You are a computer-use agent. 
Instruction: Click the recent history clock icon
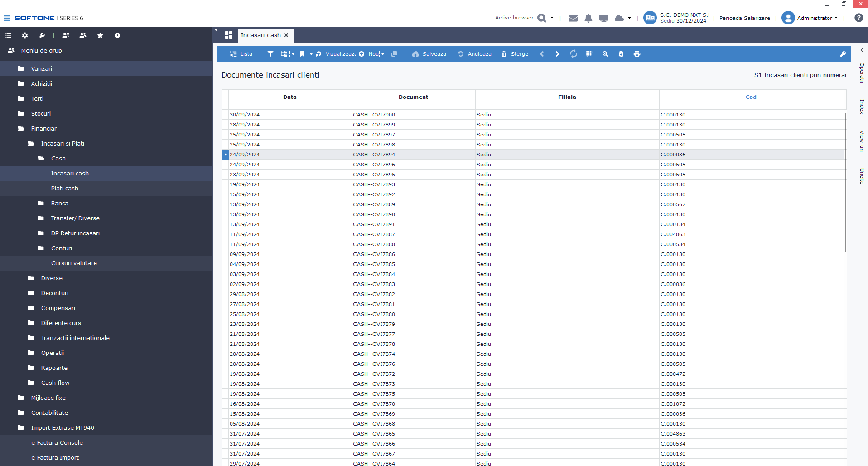tap(117, 35)
